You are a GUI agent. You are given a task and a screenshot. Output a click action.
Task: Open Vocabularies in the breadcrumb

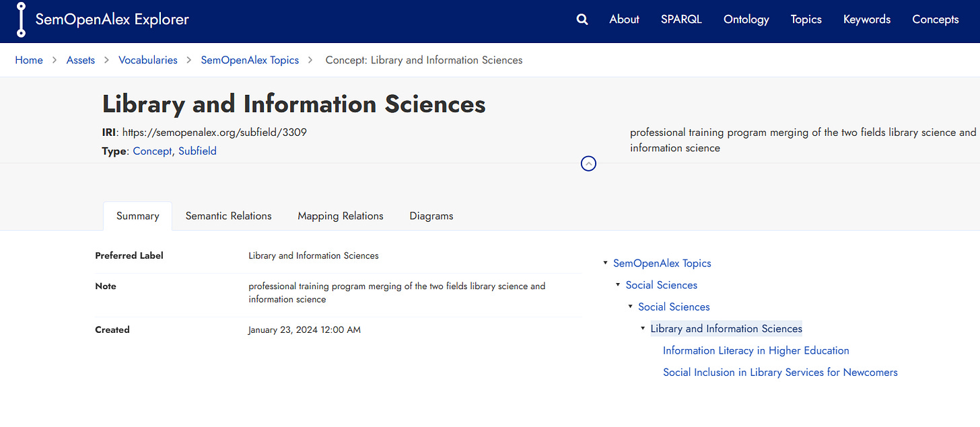pyautogui.click(x=148, y=60)
